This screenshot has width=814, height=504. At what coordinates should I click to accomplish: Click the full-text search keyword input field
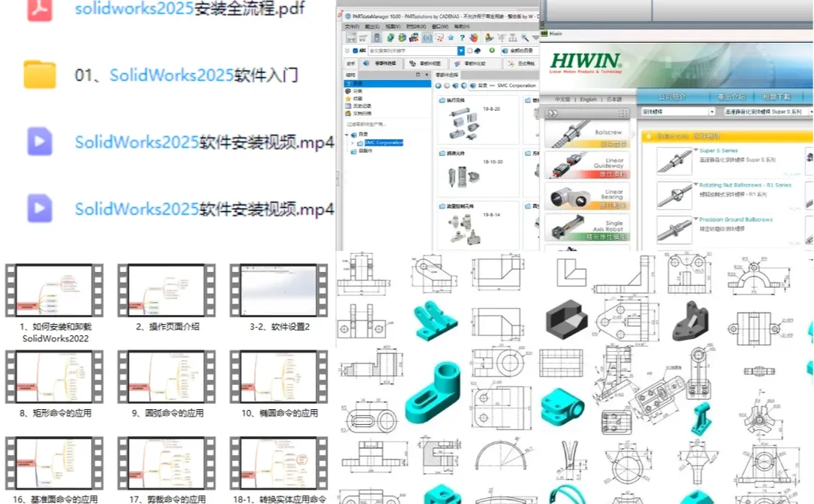click(x=413, y=50)
